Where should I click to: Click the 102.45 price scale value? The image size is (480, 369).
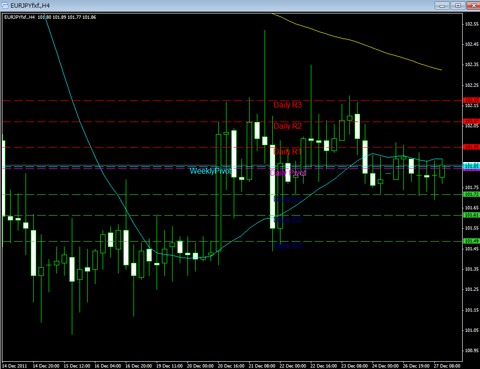(472, 44)
